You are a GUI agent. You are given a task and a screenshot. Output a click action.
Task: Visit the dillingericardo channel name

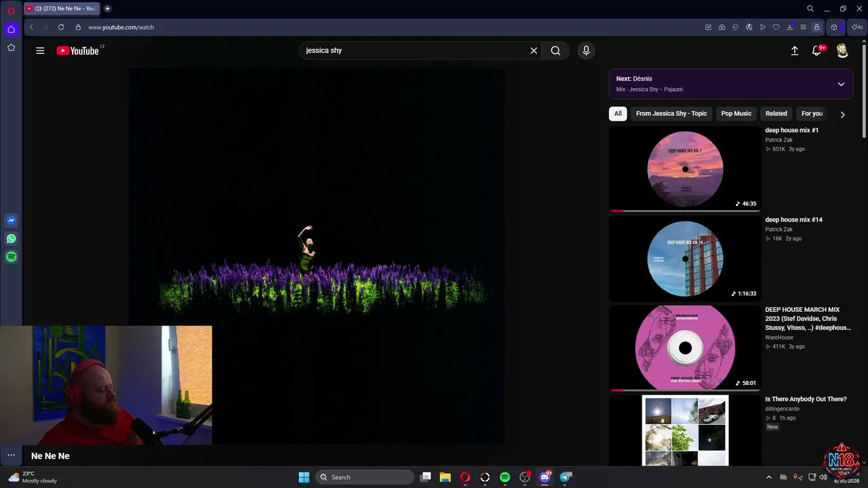(x=783, y=409)
